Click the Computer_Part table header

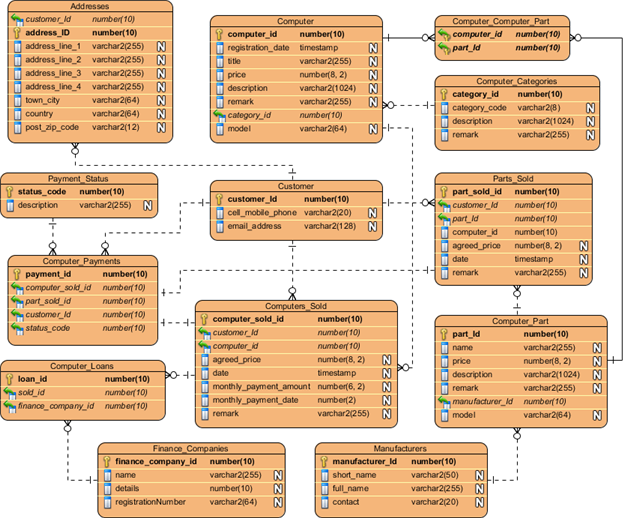point(520,321)
